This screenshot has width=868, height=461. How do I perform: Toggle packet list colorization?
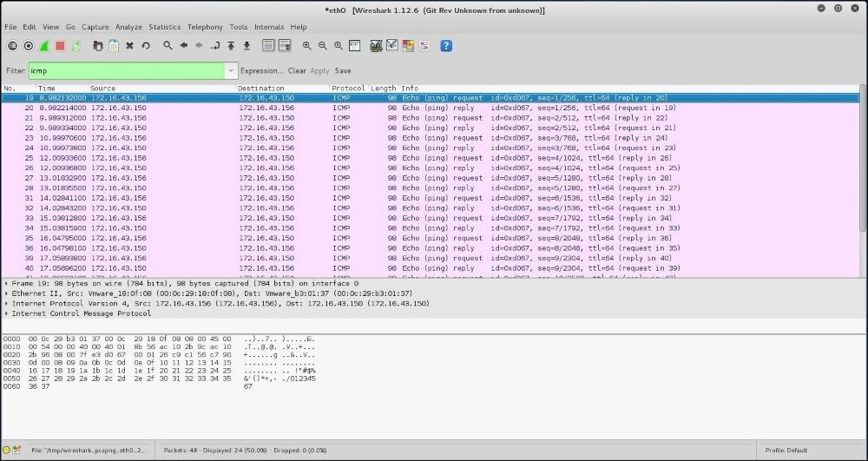tap(268, 46)
